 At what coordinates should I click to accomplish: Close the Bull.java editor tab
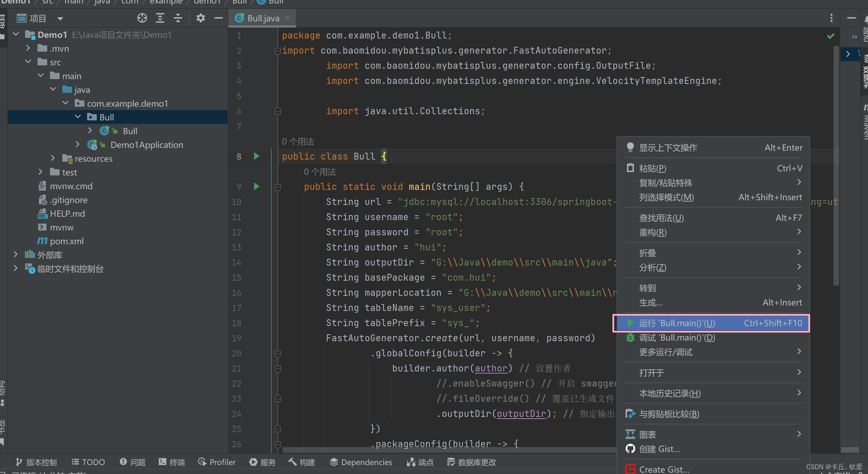[x=288, y=18]
